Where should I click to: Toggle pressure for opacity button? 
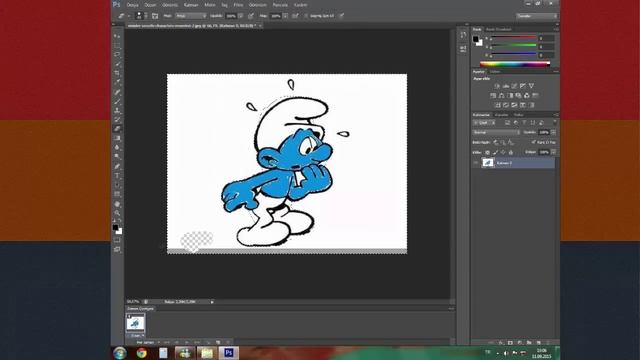click(x=251, y=16)
